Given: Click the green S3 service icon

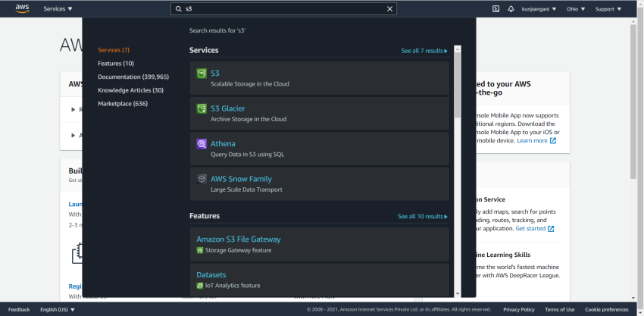Looking at the screenshot, I should [x=202, y=74].
